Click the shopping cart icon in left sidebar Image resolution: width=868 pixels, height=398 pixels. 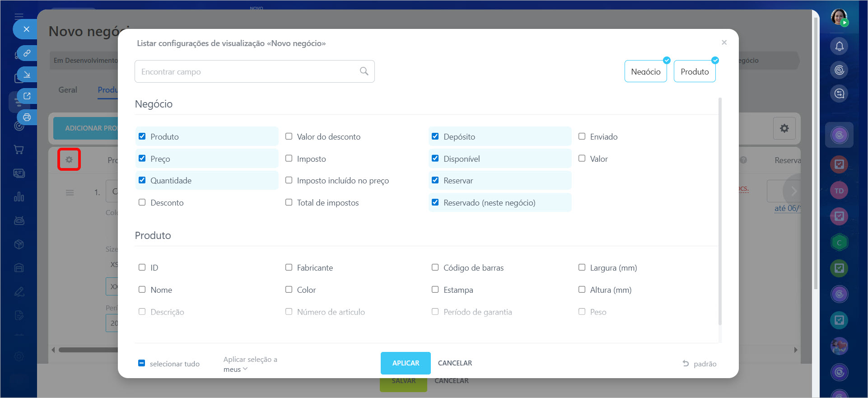pyautogui.click(x=19, y=150)
